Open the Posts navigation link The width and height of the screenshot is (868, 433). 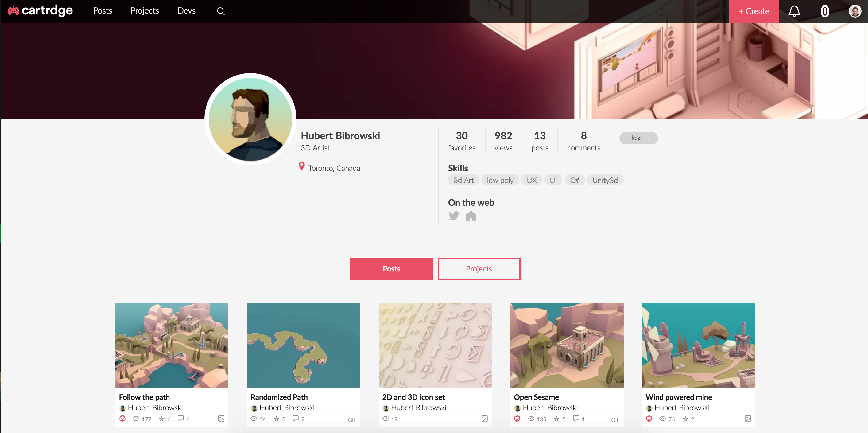click(x=103, y=11)
